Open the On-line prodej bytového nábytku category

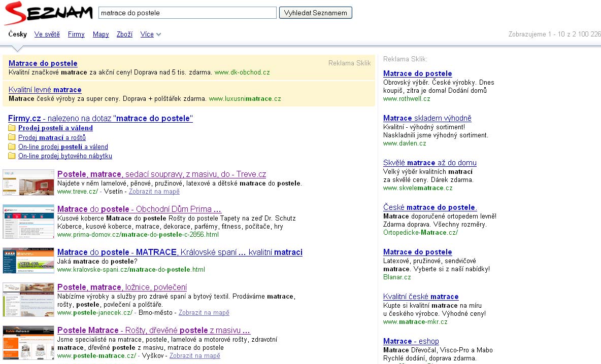(x=65, y=156)
